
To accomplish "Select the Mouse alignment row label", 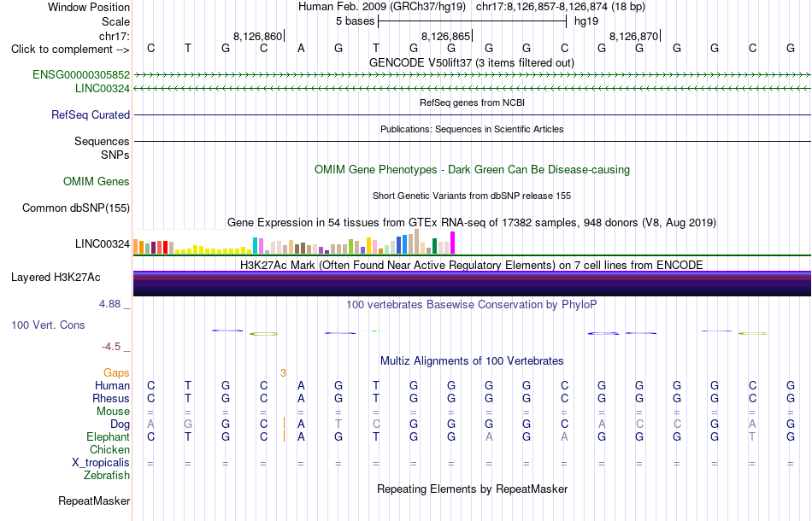I will tap(114, 412).
